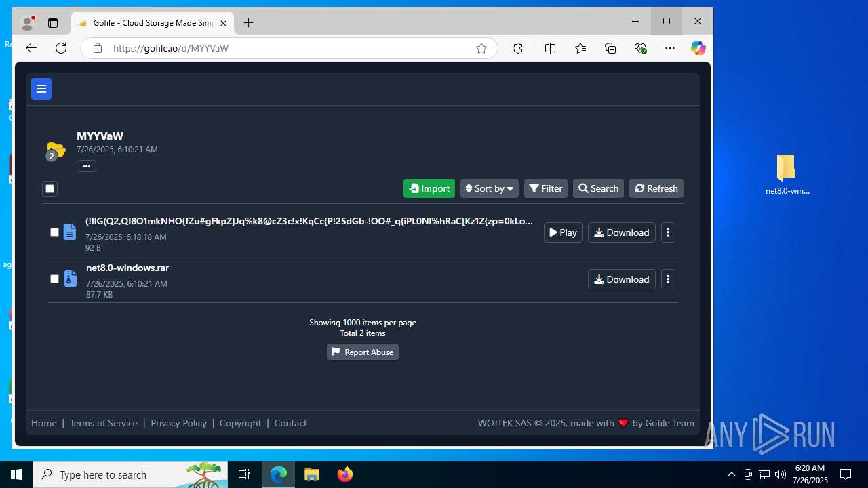
Task: Close the Gofile browser tab
Action: (223, 23)
